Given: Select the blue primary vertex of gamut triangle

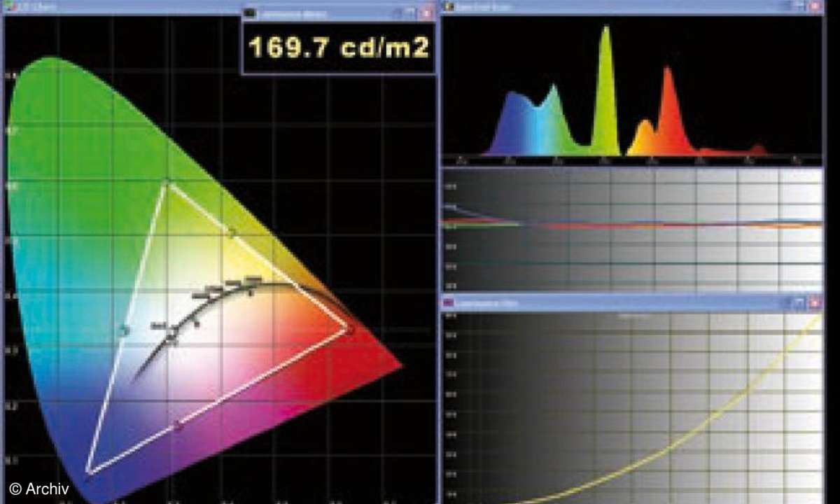Looking at the screenshot, I should tap(88, 471).
